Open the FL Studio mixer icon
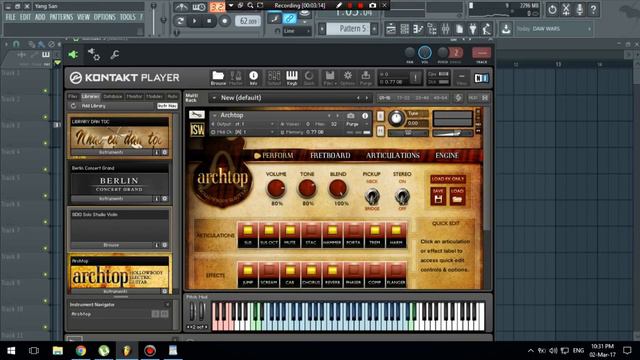640x360 pixels. 445,29
